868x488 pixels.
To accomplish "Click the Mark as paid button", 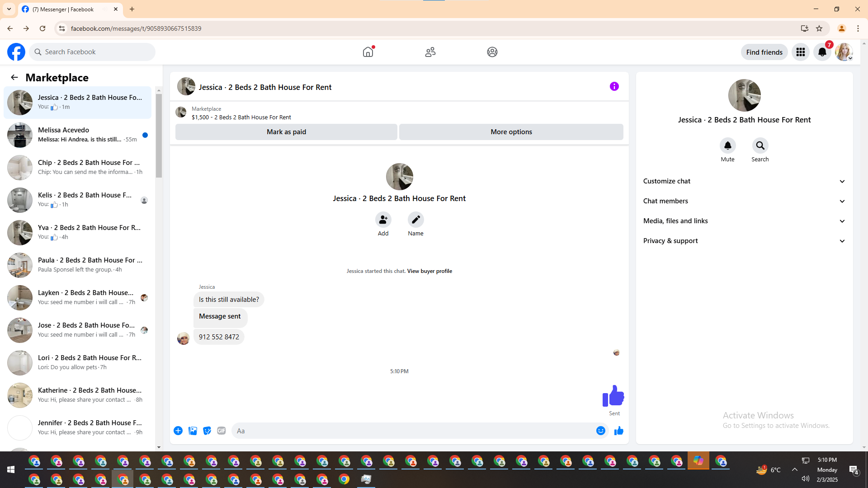I will click(286, 132).
